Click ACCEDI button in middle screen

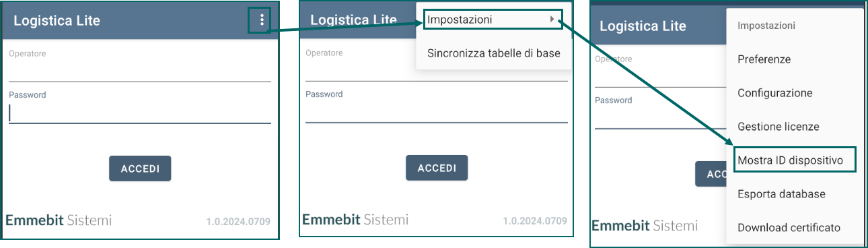(x=437, y=168)
